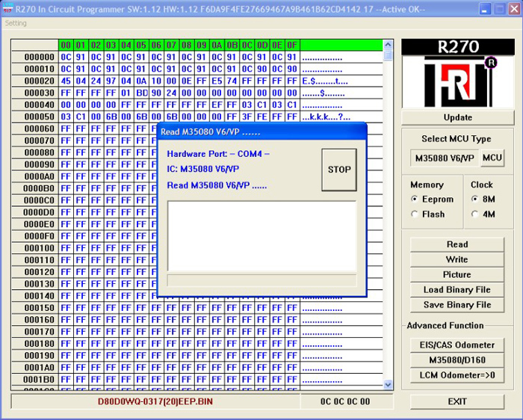Select address row 000000

click(34, 57)
